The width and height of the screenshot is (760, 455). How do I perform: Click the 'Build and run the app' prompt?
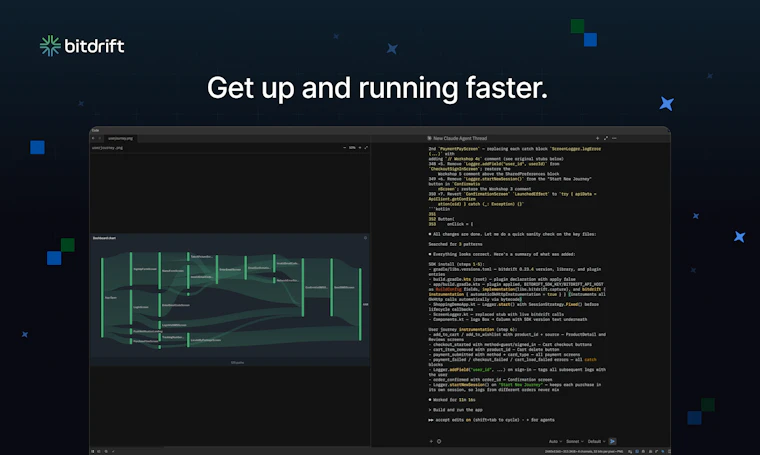pyautogui.click(x=456, y=410)
